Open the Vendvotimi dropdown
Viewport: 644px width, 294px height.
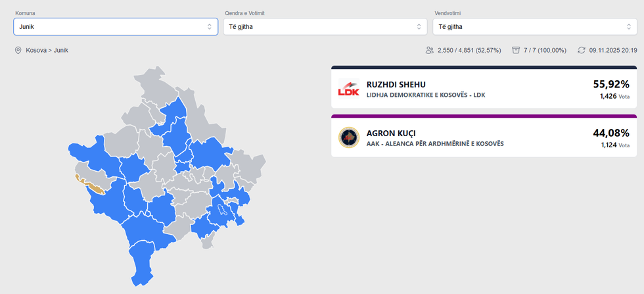click(534, 26)
